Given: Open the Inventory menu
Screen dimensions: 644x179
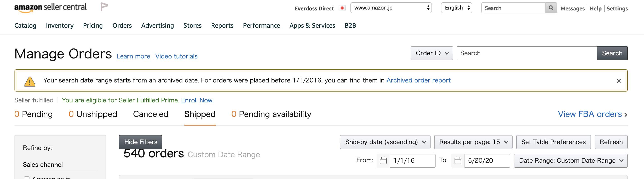Looking at the screenshot, I should point(60,26).
